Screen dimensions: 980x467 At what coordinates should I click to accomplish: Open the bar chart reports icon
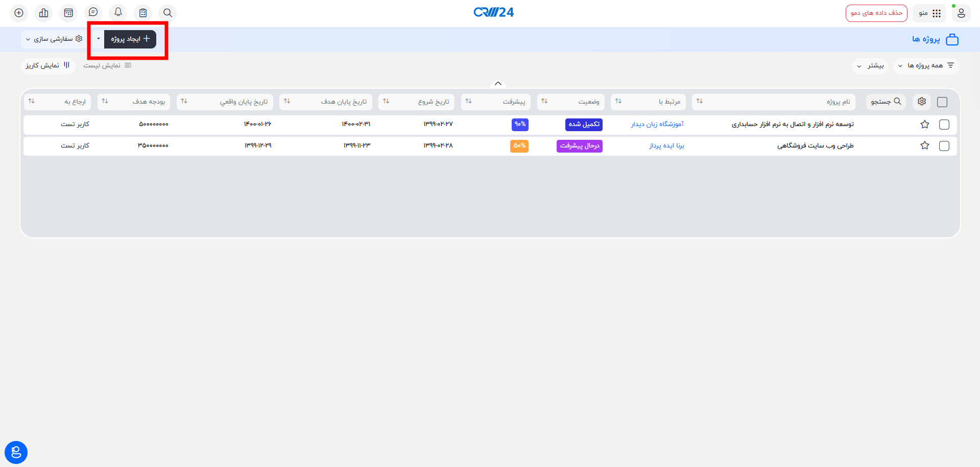pos(44,13)
